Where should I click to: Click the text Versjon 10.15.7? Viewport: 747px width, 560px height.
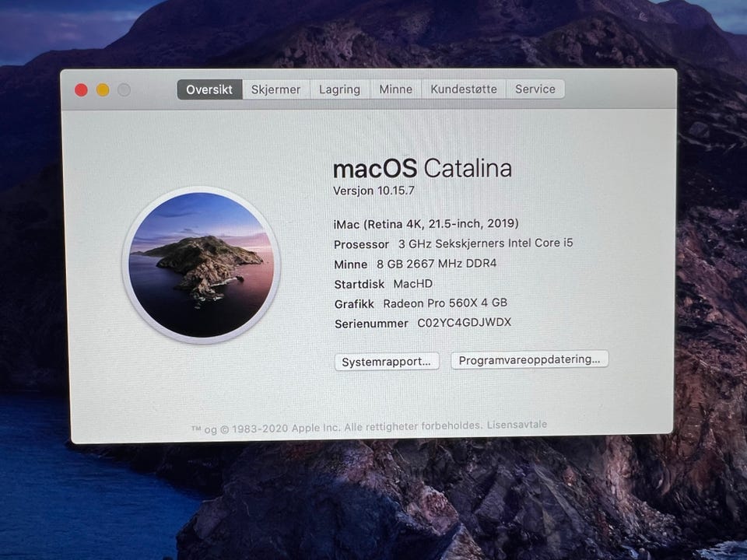pos(373,191)
